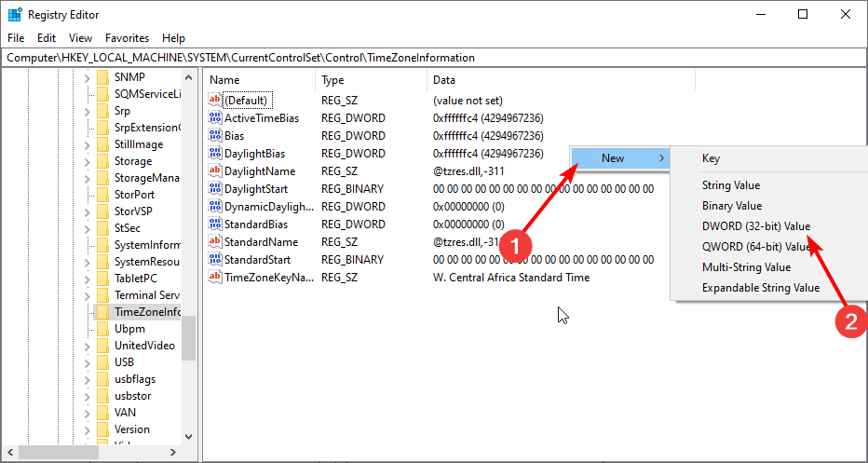Click the SNMP folder icon
868x463 pixels.
[x=102, y=77]
